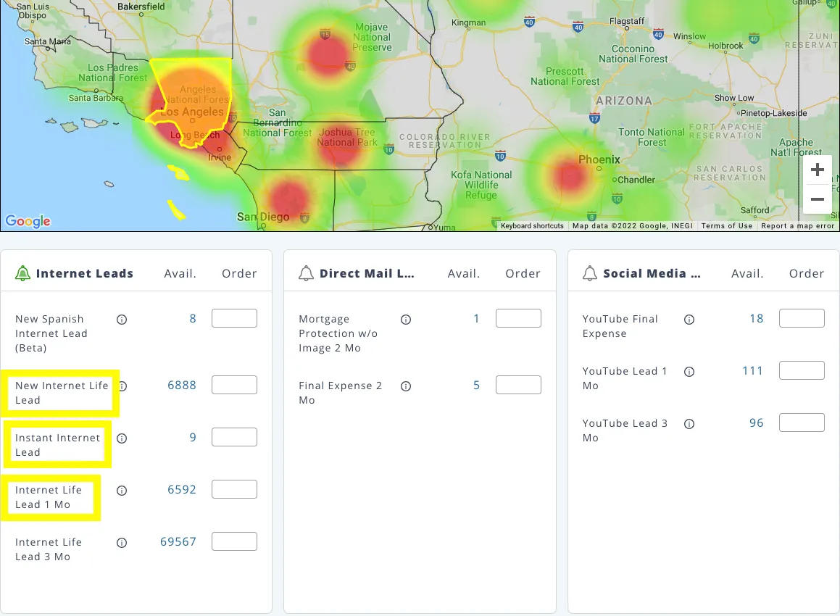Zoom in on the map
The width and height of the screenshot is (840, 616).
tap(817, 170)
